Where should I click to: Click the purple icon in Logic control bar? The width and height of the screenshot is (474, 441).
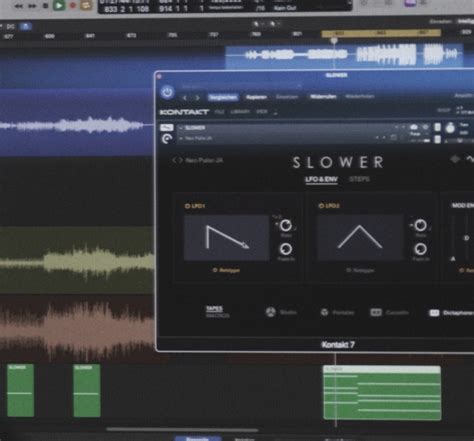pyautogui.click(x=410, y=3)
